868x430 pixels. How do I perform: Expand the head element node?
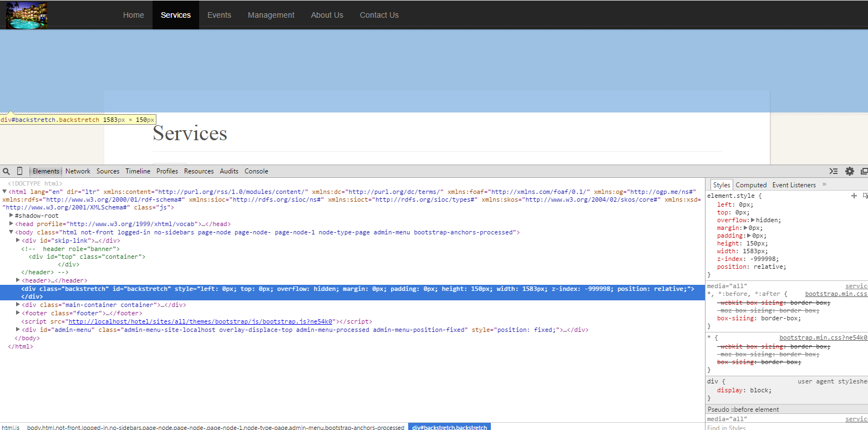point(12,224)
